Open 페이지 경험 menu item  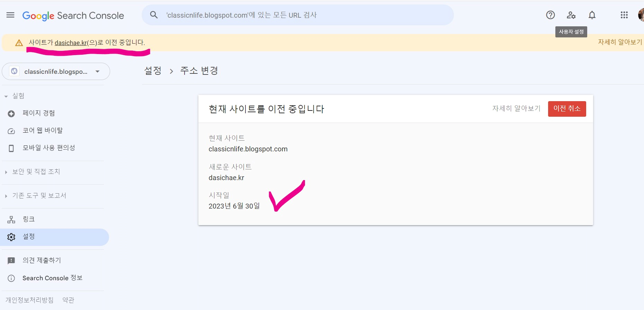coord(55,113)
